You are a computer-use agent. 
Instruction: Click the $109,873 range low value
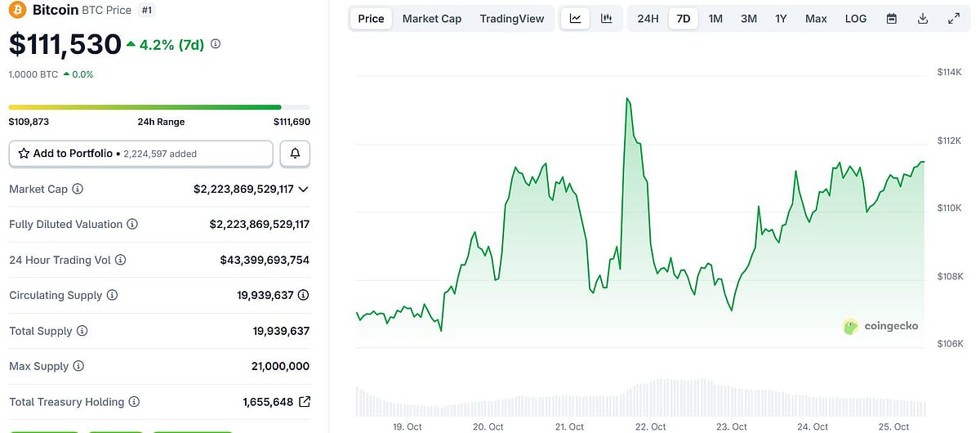coord(29,122)
